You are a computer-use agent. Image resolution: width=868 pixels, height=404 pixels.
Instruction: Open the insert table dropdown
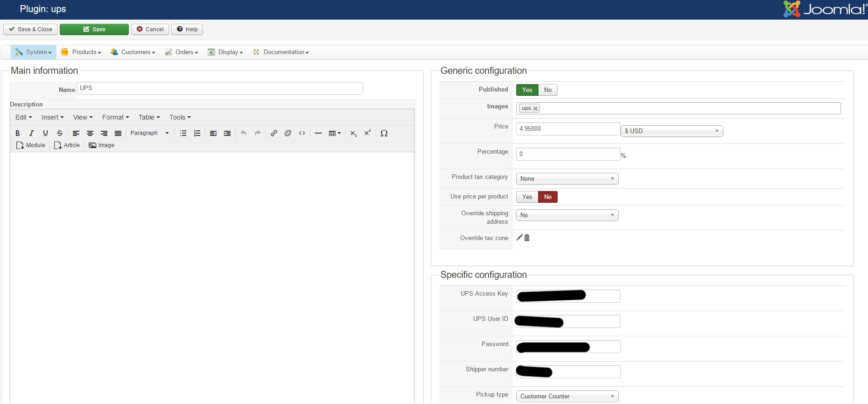click(x=335, y=133)
